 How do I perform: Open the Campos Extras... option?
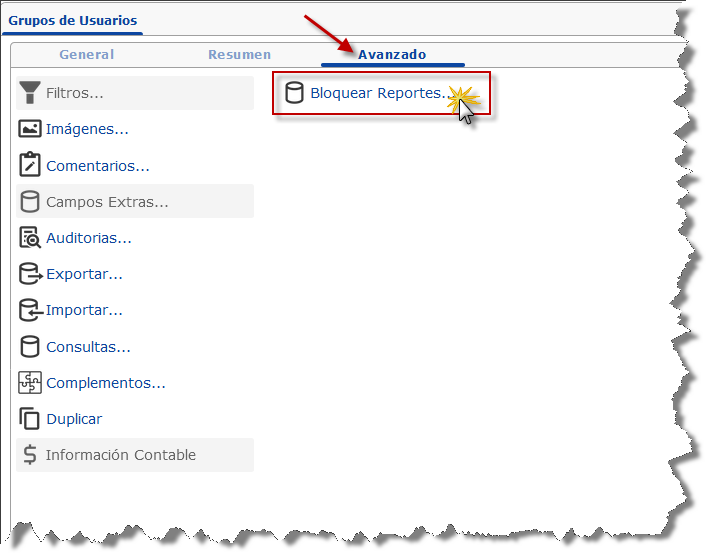coord(107,202)
